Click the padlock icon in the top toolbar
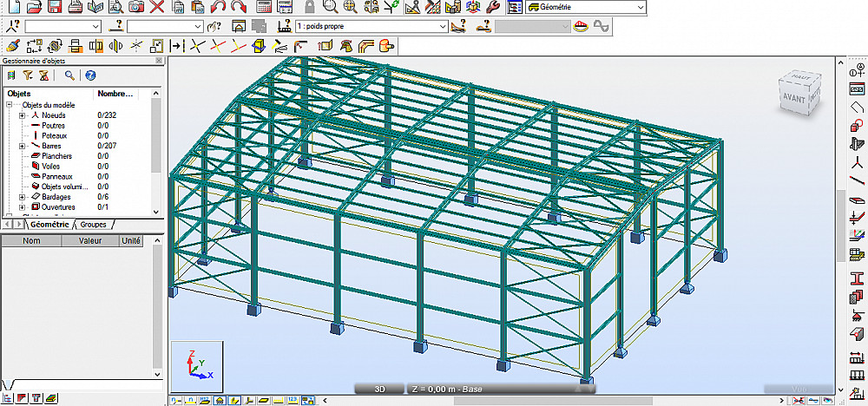Viewport: 868px width, 406px height. point(310,7)
